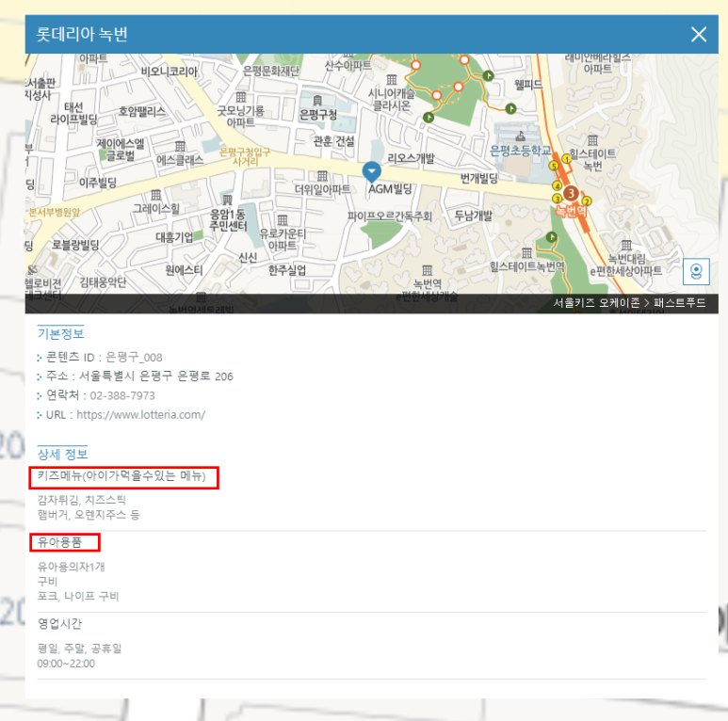Close the 롯데리아 녹번 popup
The height and width of the screenshot is (721, 728).
[x=698, y=34]
